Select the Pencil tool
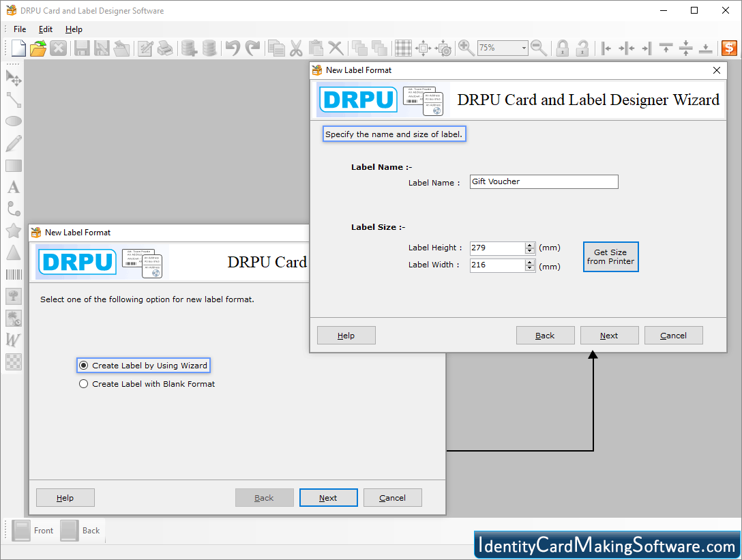Image resolution: width=742 pixels, height=560 pixels. click(x=14, y=143)
